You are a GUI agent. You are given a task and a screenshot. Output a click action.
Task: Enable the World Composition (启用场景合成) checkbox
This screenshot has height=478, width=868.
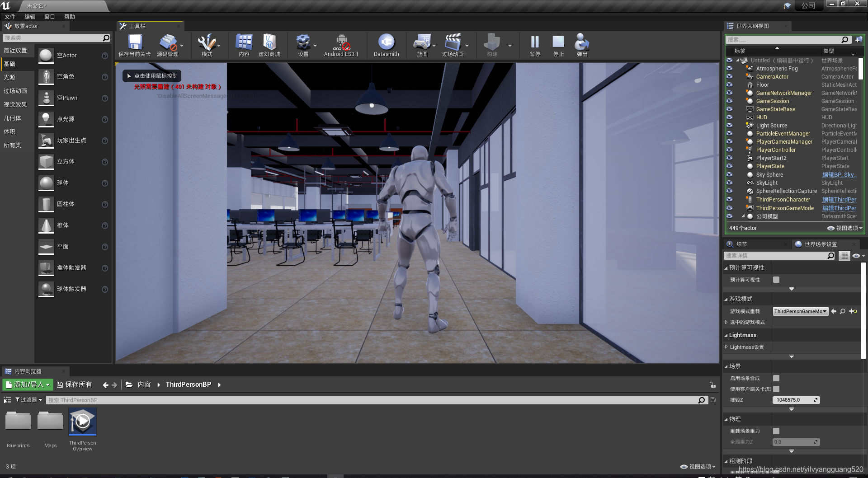pyautogui.click(x=776, y=378)
